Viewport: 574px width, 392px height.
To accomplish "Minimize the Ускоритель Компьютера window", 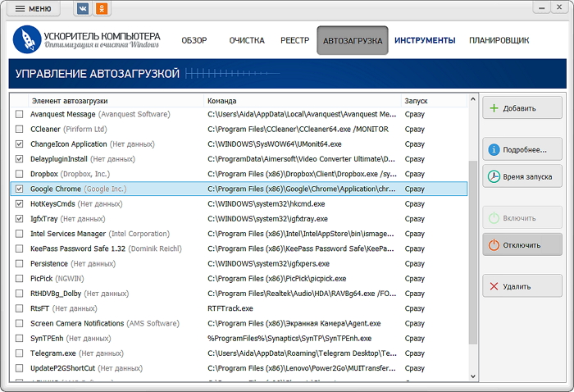I will (542, 7).
